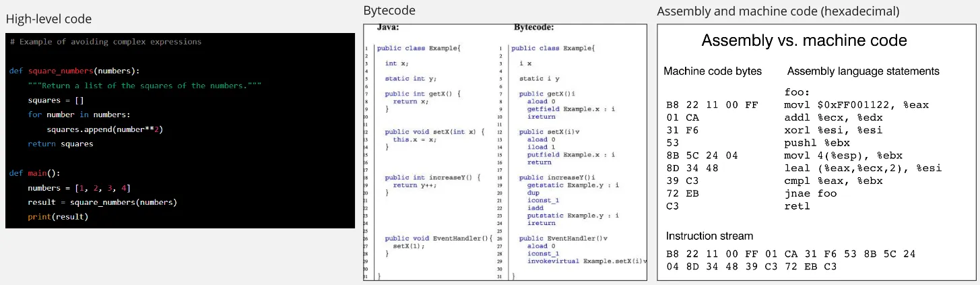
Task: Click the line "squares = []"
Action: [x=56, y=100]
